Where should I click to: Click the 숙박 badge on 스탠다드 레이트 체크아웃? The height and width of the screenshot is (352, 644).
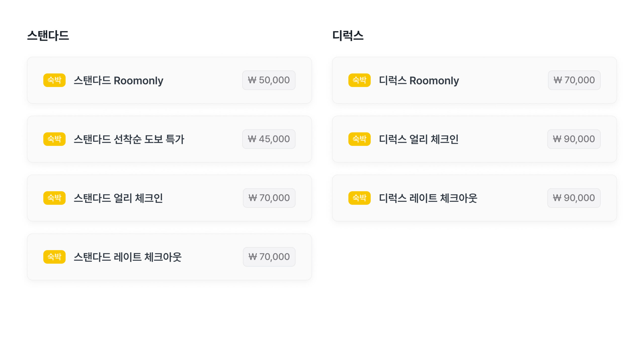(54, 257)
